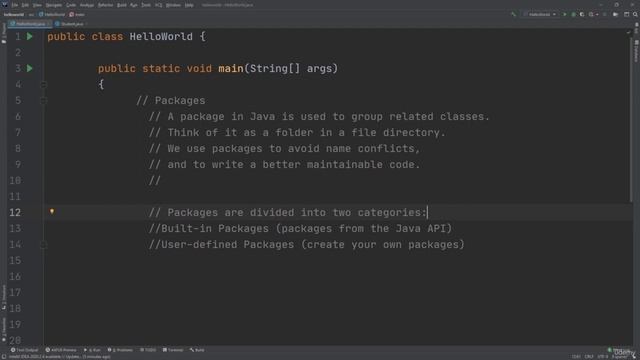
Task: Click the greyed-out Stop button in toolbar
Action: coord(605,14)
